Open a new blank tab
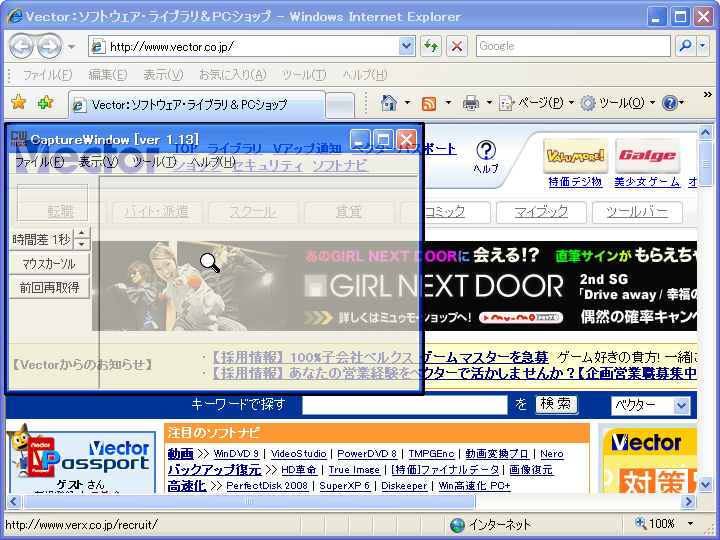The width and height of the screenshot is (720, 540). pyautogui.click(x=340, y=105)
